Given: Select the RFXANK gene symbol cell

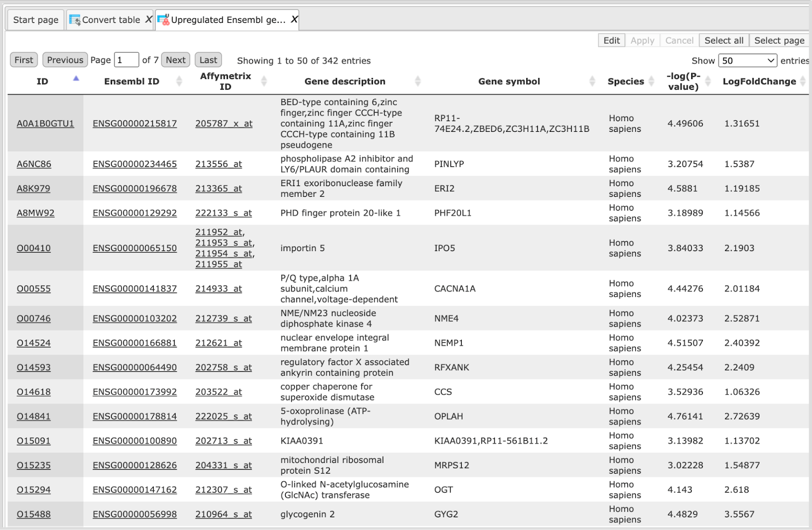Looking at the screenshot, I should coord(452,367).
